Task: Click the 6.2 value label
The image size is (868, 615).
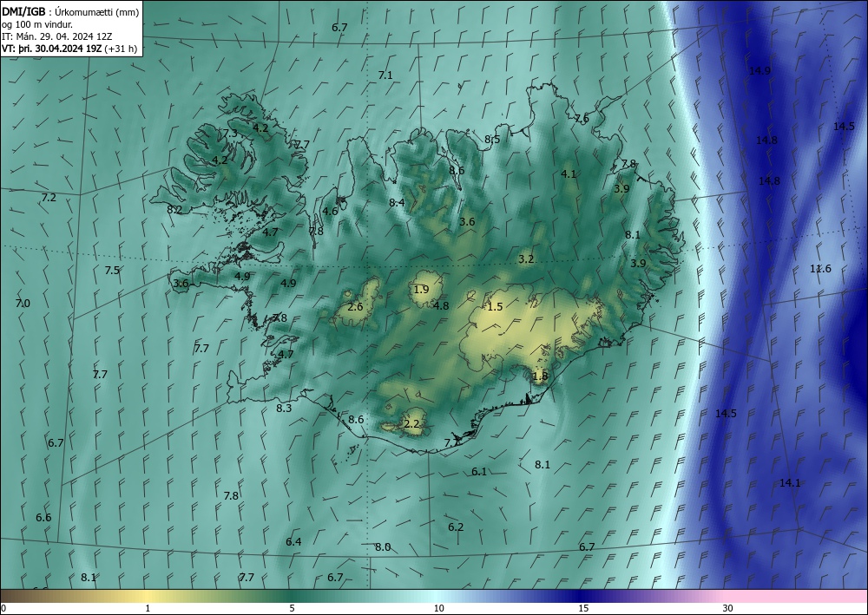Action: (456, 527)
